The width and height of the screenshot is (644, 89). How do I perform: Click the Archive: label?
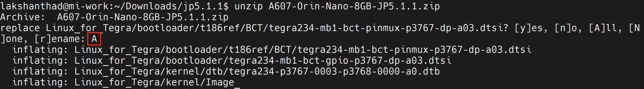22,17
